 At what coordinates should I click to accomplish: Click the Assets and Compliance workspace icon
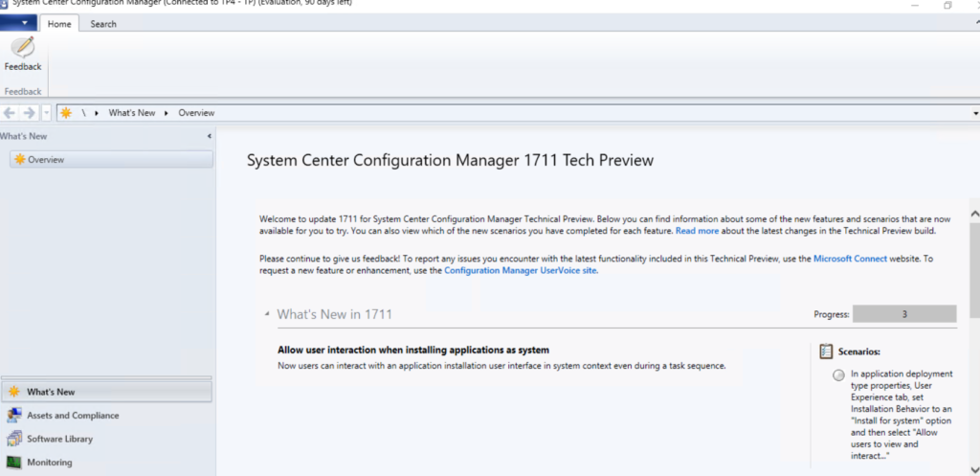point(13,416)
